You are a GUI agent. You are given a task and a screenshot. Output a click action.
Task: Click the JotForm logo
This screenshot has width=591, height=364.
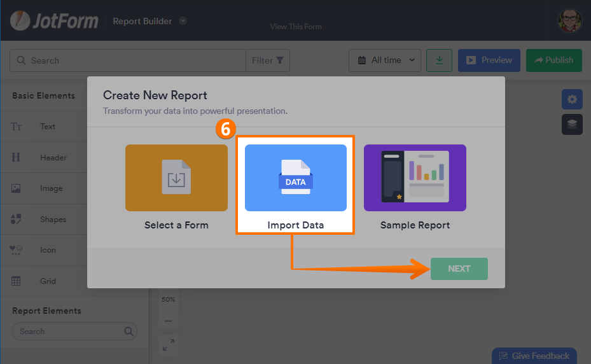coord(54,21)
